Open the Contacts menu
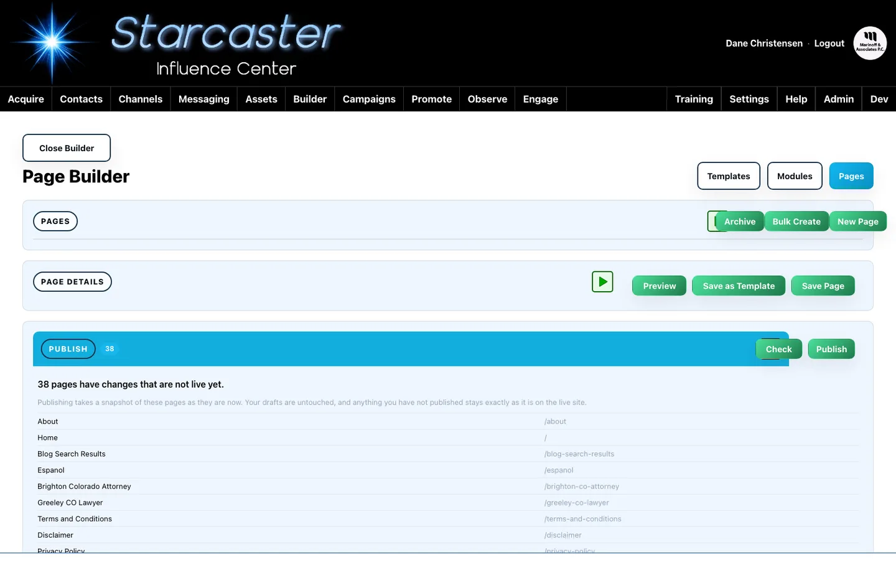Viewport: 896px width, 588px height. (81, 99)
